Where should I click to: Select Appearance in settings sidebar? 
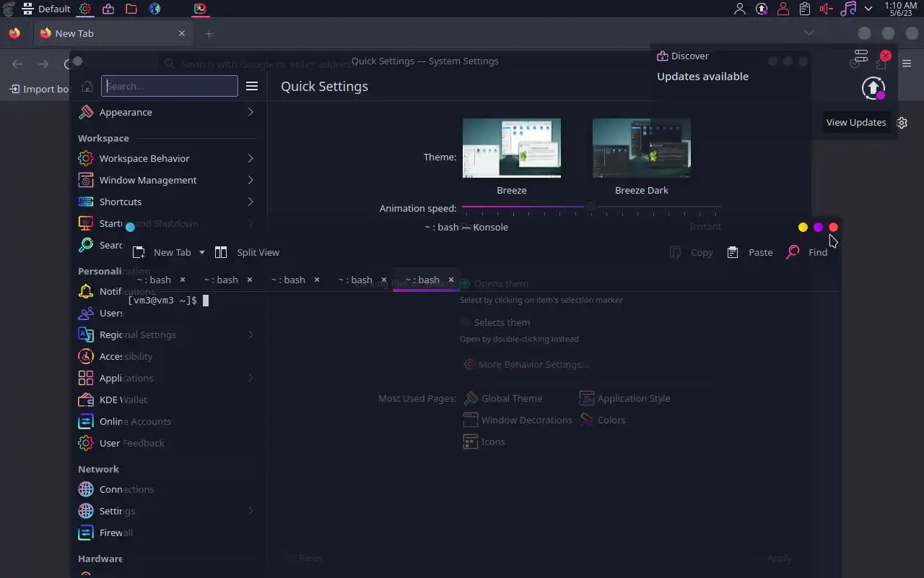click(167, 112)
